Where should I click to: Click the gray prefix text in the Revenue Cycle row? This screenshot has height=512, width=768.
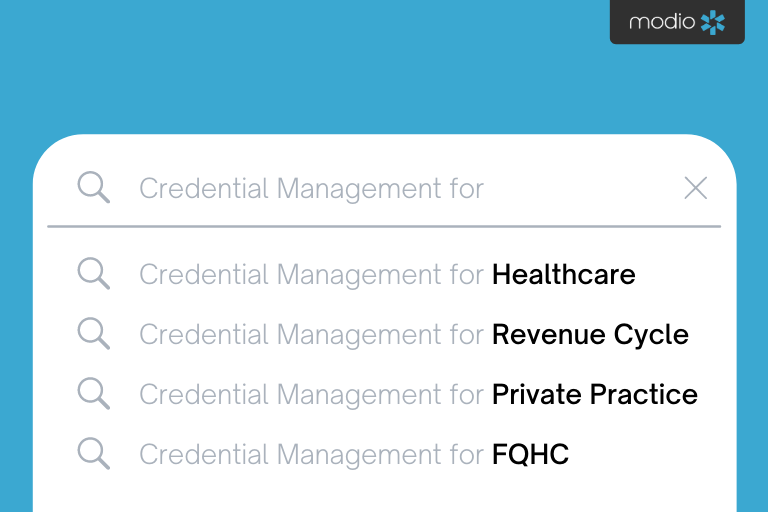click(x=311, y=334)
